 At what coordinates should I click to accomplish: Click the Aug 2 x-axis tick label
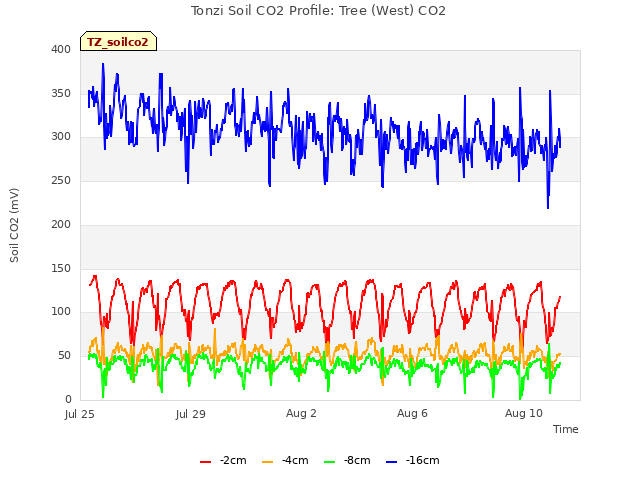(301, 413)
